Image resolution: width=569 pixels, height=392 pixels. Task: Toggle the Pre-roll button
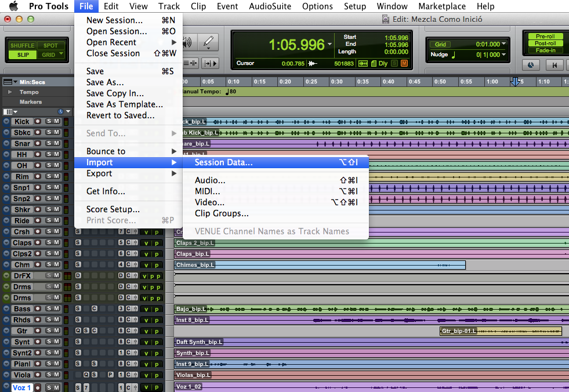[x=545, y=37]
